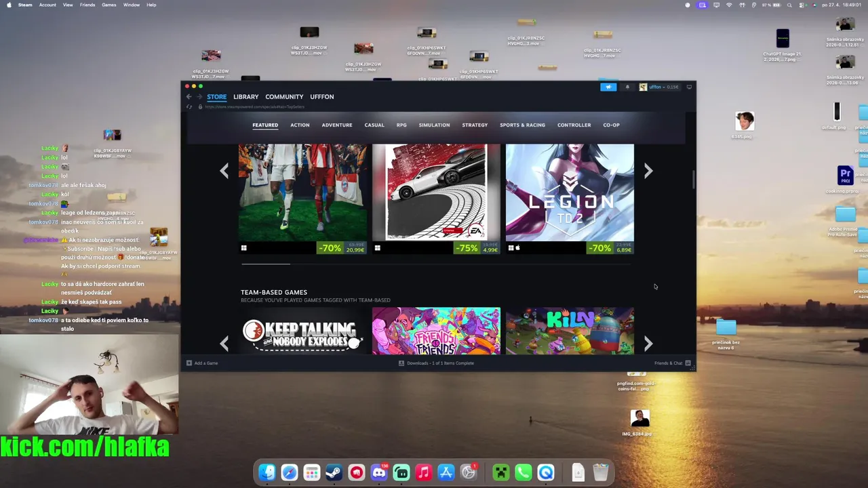The height and width of the screenshot is (488, 868).
Task: Click the -75% 4,99€ price tag
Action: [x=477, y=248]
